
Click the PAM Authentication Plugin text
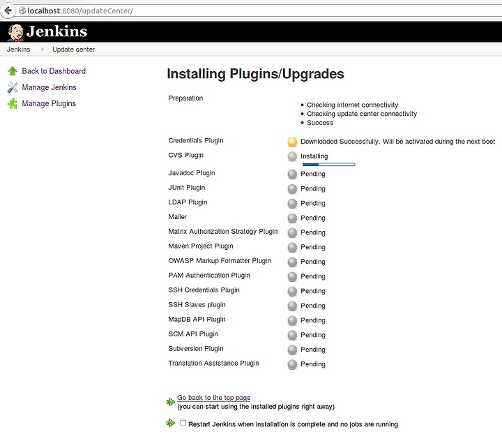209,275
